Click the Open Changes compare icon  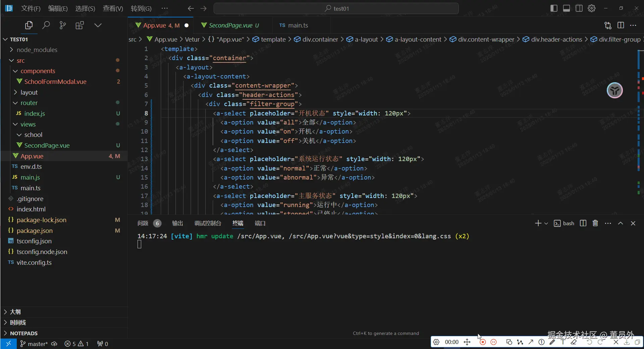click(608, 25)
